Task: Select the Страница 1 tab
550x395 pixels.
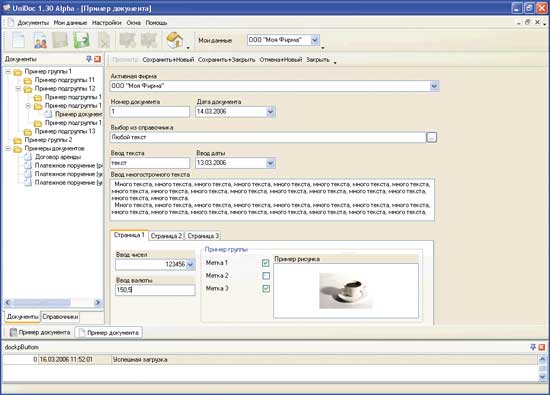Action: point(129,235)
